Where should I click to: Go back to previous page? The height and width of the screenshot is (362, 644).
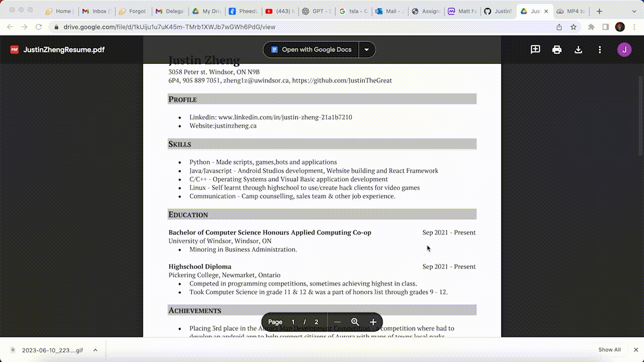(11, 27)
